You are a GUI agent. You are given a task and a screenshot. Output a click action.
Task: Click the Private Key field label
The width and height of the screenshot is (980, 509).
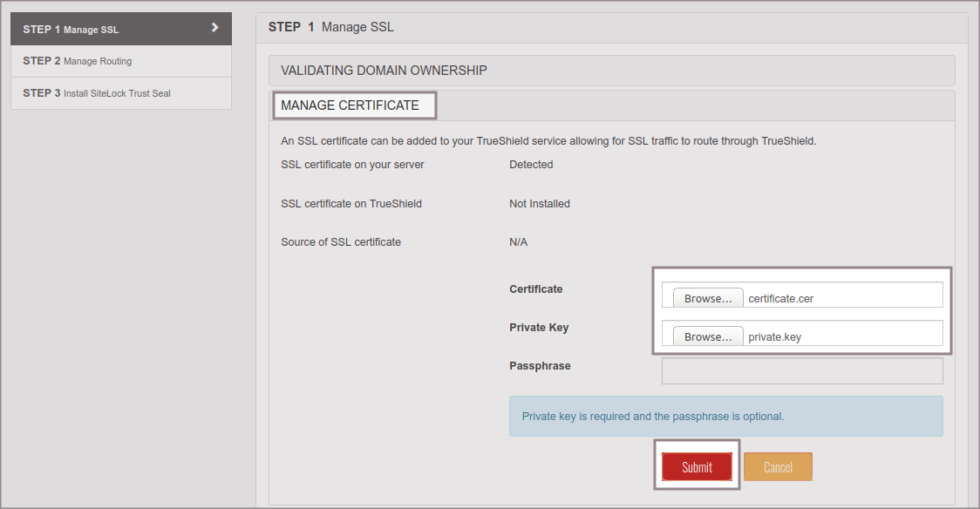(x=539, y=328)
